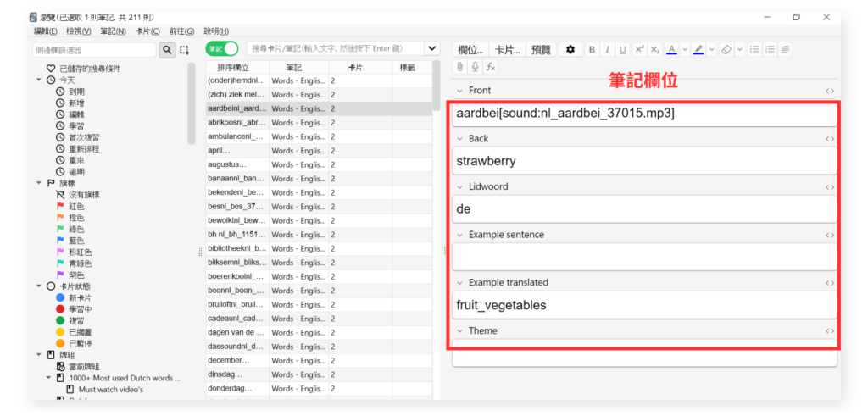Apply italic formatting
Viewport: 868px width, 416px height.
tap(607, 49)
